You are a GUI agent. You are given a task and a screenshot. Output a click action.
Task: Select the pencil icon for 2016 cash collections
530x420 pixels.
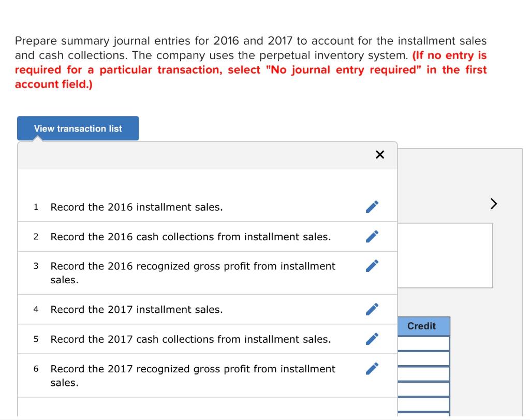coord(372,237)
